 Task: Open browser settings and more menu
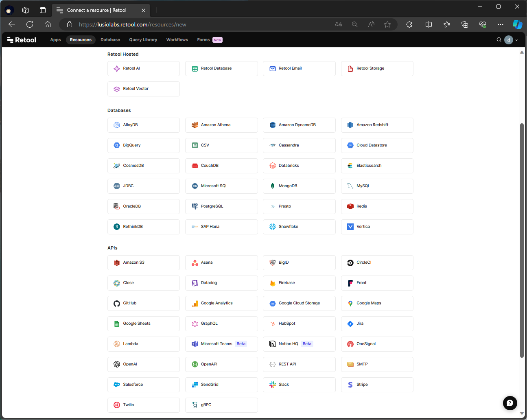pos(500,24)
